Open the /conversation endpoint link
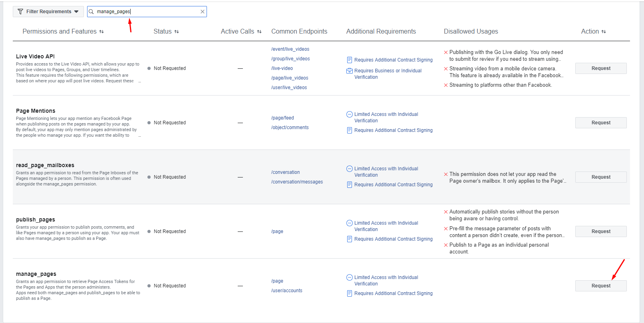Screen dimensions: 644x323 click(285, 172)
